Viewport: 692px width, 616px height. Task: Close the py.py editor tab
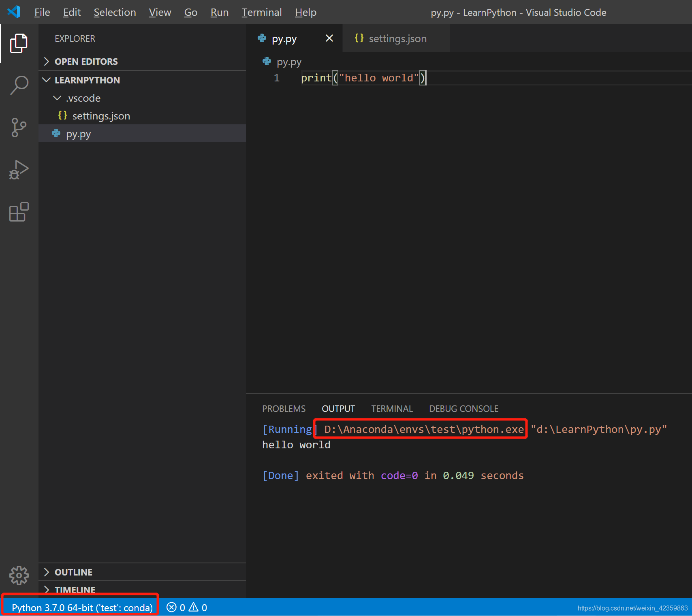(x=329, y=38)
